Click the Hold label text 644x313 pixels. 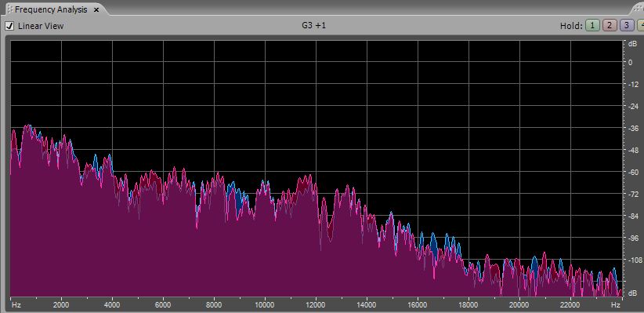click(x=571, y=26)
